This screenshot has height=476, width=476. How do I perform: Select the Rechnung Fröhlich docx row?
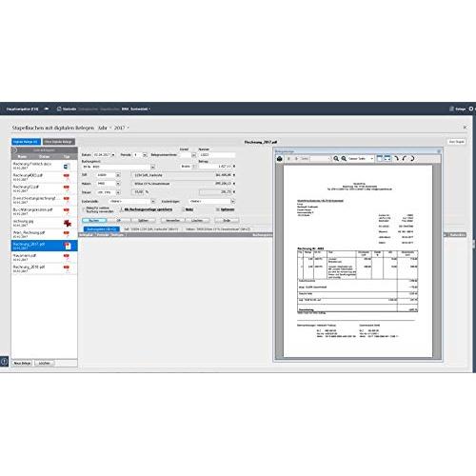point(44,166)
